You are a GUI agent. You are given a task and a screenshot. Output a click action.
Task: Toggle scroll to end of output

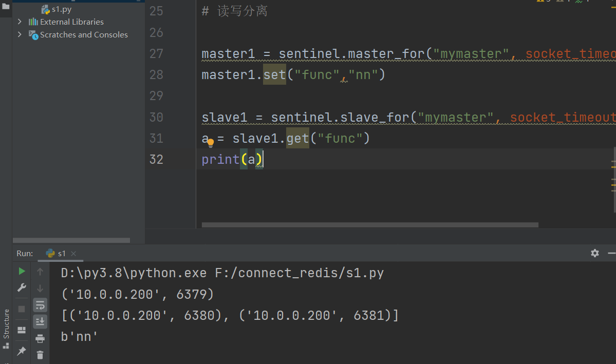click(x=40, y=321)
